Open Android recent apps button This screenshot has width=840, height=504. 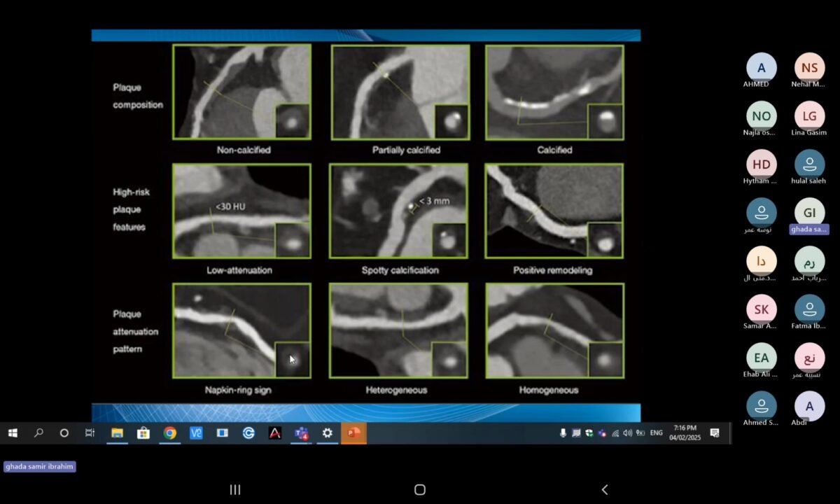point(235,490)
